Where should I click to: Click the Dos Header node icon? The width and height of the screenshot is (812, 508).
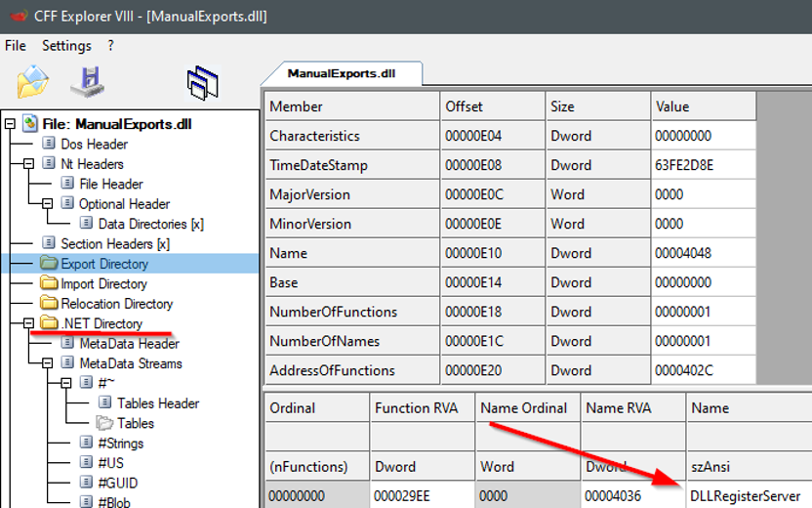tap(49, 144)
